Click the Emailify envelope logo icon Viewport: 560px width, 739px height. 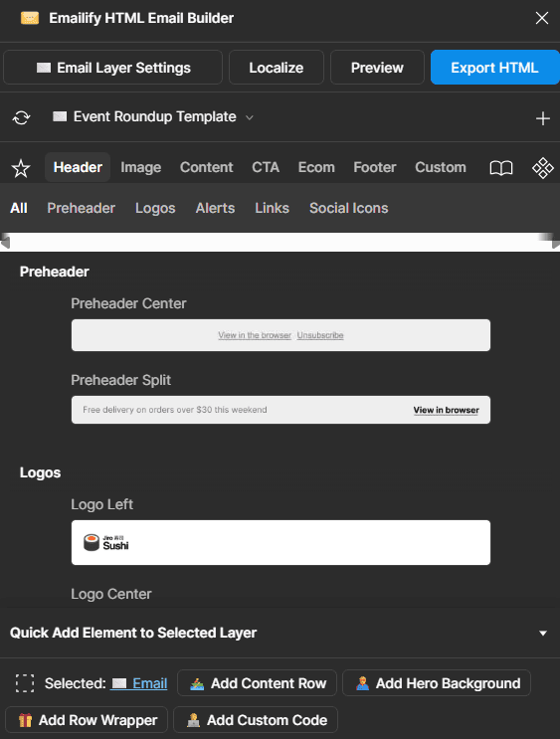30,18
